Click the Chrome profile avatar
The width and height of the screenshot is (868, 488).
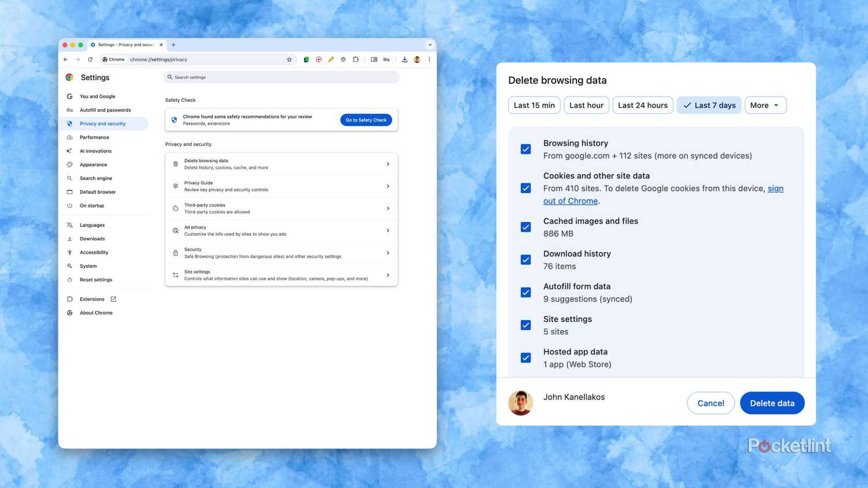pyautogui.click(x=417, y=59)
